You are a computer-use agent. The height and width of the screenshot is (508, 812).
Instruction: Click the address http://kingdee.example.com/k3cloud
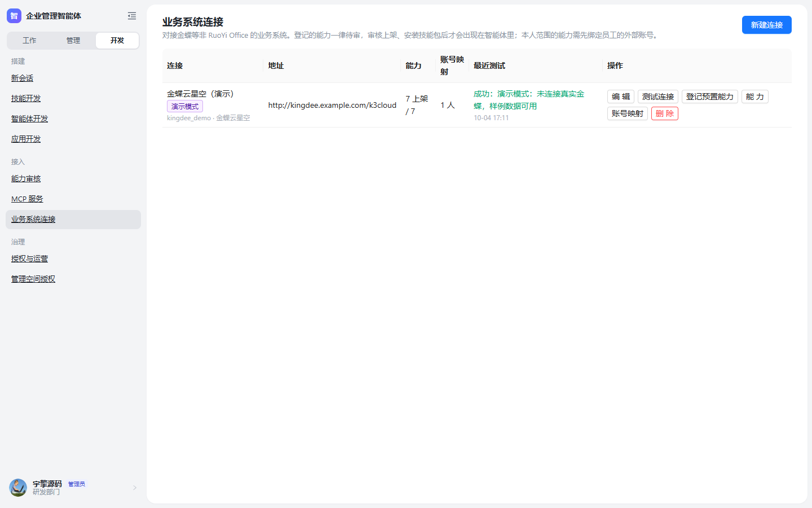point(332,105)
